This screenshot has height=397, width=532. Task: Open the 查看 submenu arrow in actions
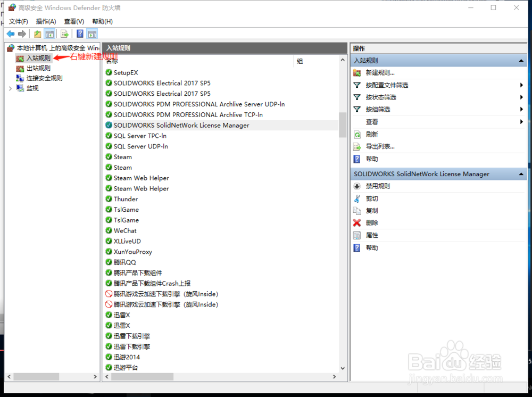pos(521,122)
